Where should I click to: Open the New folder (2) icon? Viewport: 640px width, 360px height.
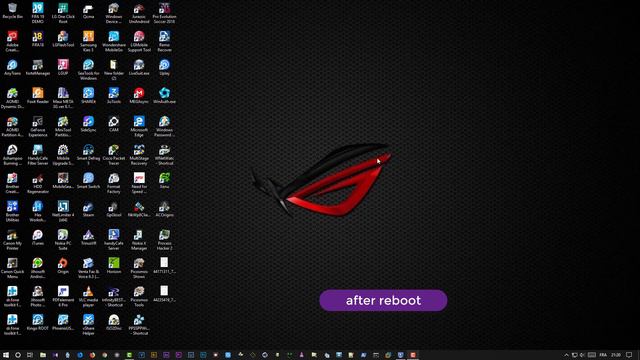(x=114, y=69)
